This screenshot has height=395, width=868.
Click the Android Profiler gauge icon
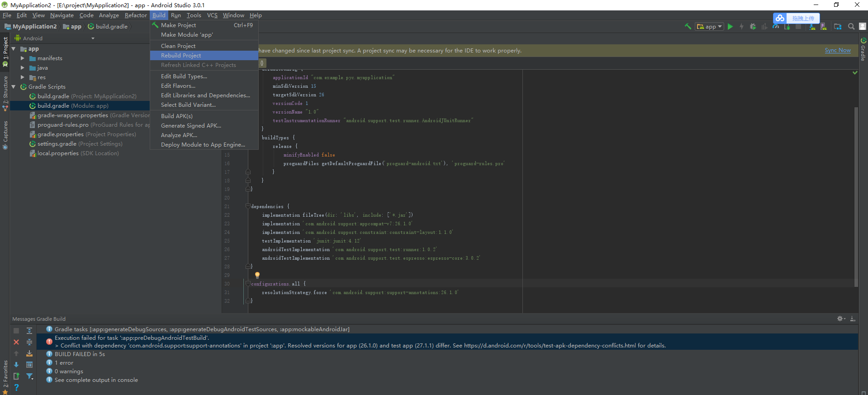pos(776,27)
